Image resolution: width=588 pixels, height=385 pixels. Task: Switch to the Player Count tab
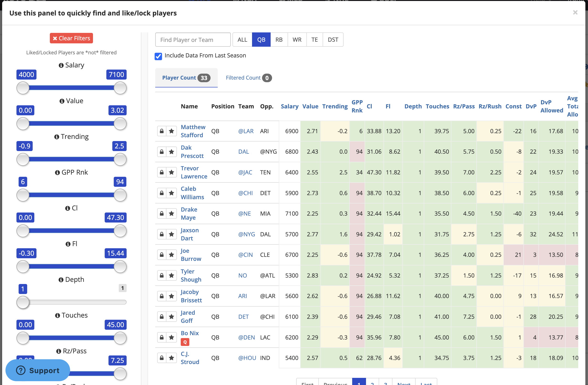(186, 78)
